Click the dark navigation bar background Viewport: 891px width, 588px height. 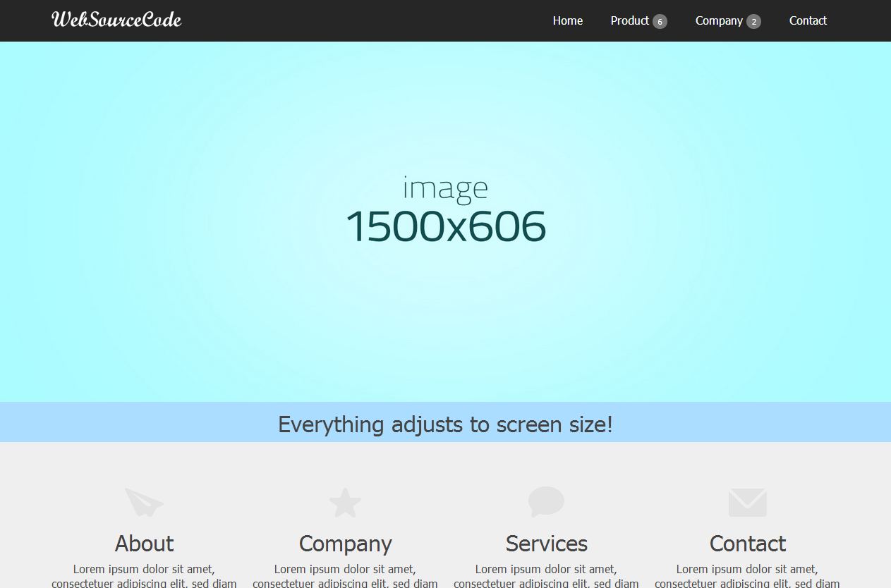[353, 20]
